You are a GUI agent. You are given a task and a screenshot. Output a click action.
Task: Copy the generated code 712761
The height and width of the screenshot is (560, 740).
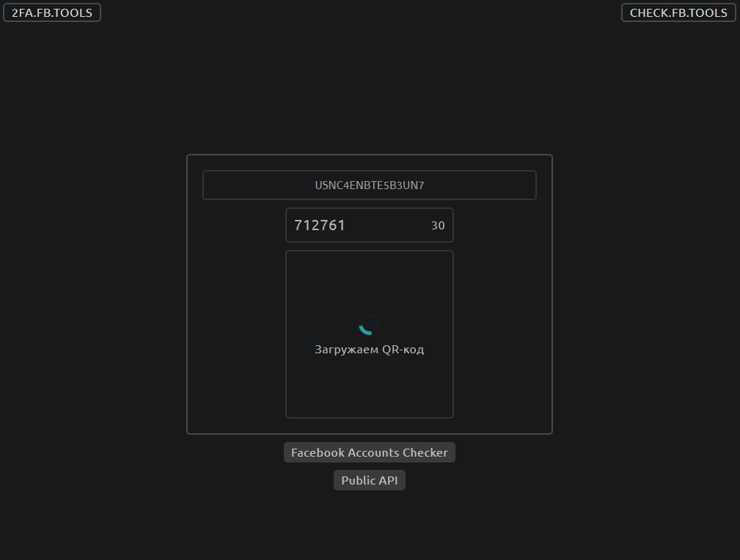point(320,225)
